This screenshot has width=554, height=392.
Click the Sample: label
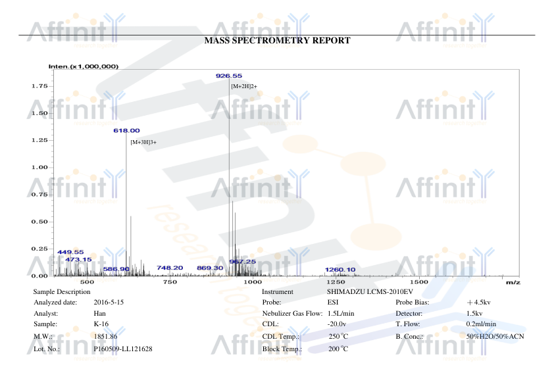coord(45,324)
